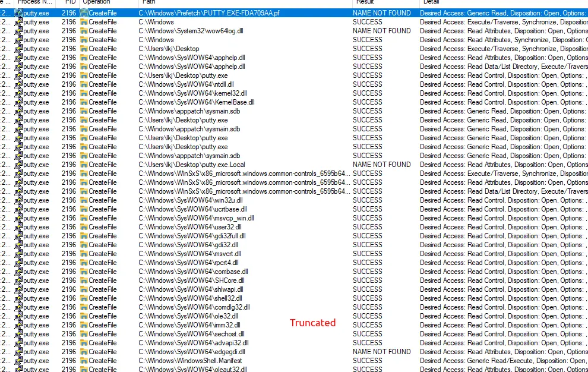This screenshot has height=372, width=588.
Task: Click the putty.exe process icon in the win32u.dll row
Action: click(x=18, y=200)
